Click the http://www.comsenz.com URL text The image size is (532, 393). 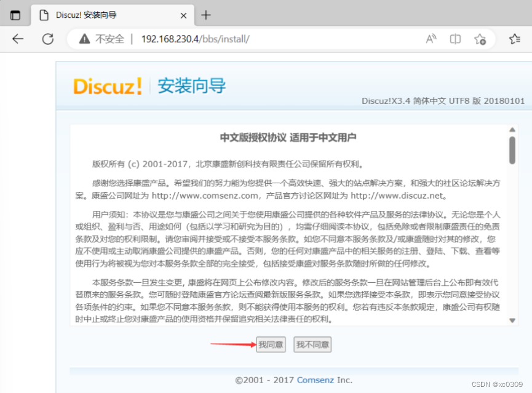tap(205, 196)
